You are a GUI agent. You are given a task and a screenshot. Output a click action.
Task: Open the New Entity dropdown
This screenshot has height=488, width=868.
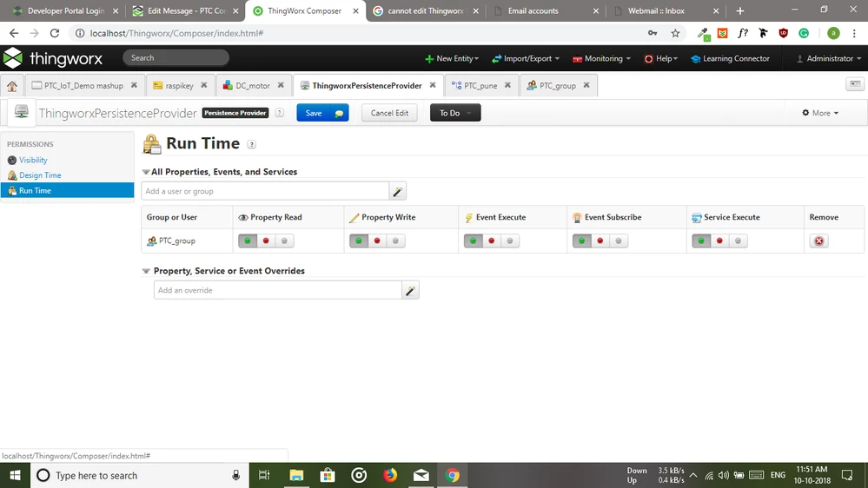[x=452, y=59]
